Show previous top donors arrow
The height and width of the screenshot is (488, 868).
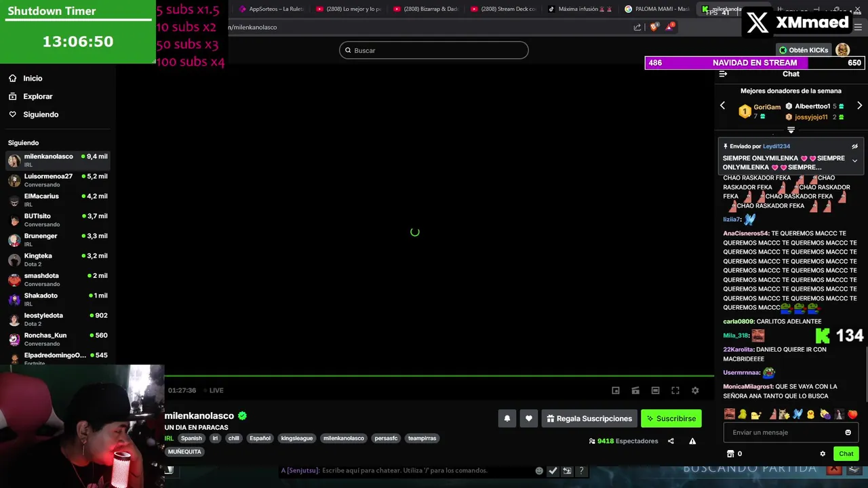[722, 106]
